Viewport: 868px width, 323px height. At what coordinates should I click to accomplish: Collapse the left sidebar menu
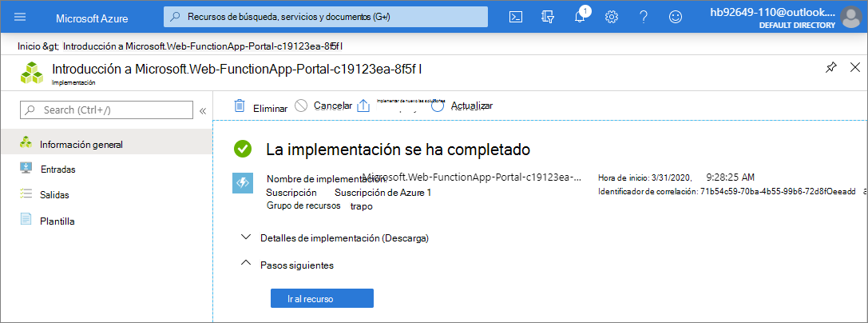(x=203, y=110)
